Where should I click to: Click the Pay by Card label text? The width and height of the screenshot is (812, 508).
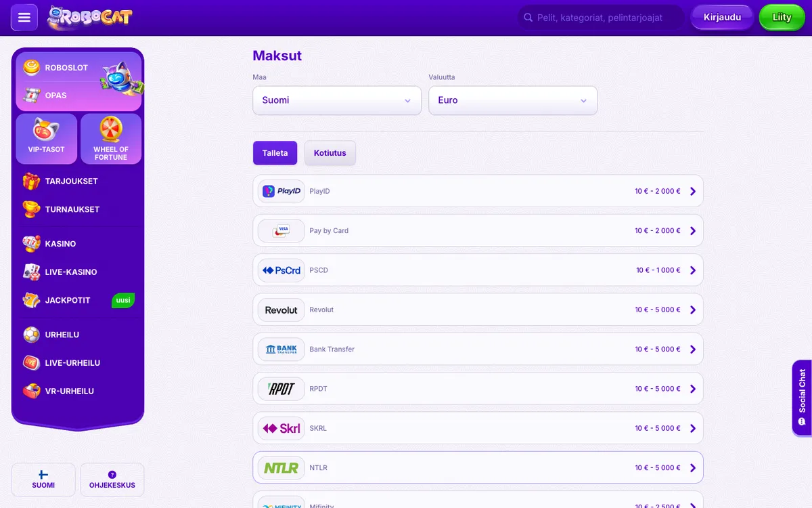tap(329, 231)
